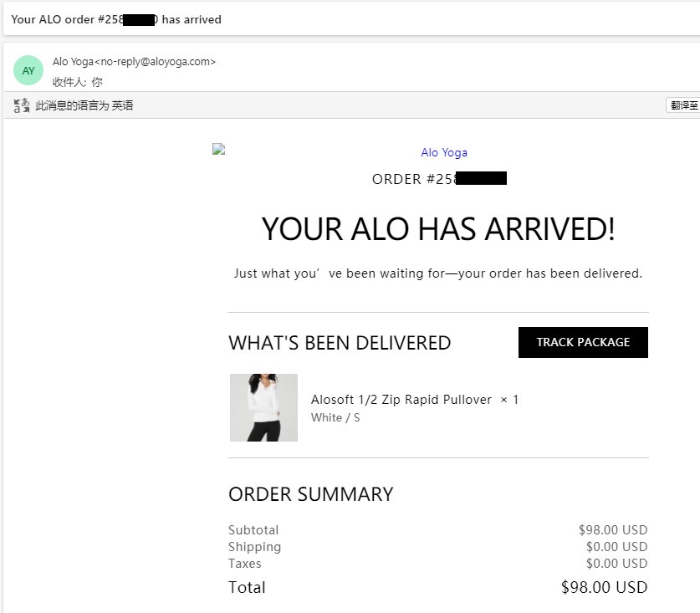Click the TRACK PACKAGE button

583,342
